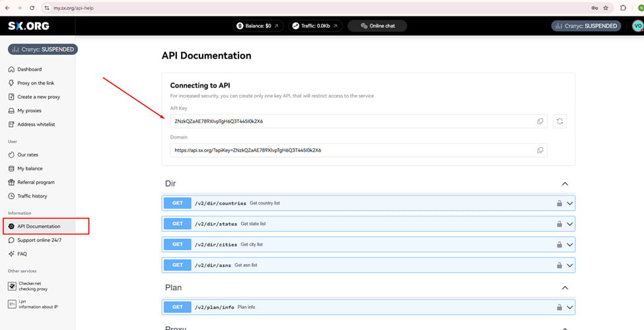Go to My proxies in sidebar
This screenshot has width=644, height=330.
click(x=29, y=111)
